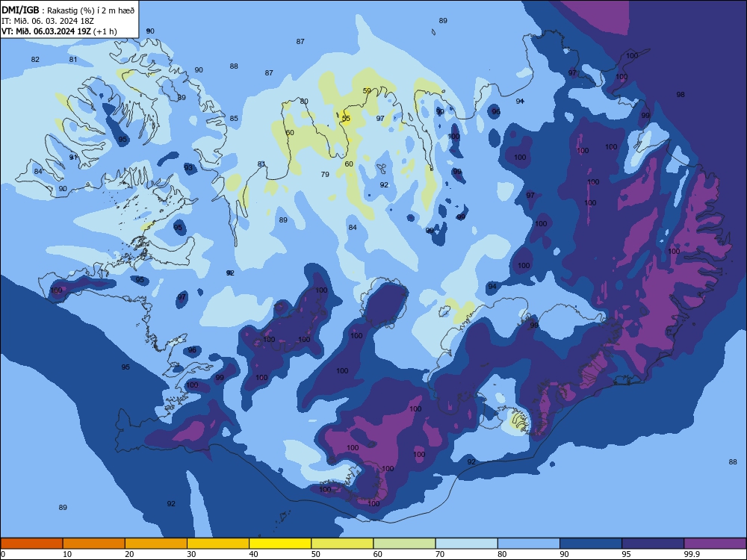Click the 'Rakastig (%) í 2 m hæð' label
747x560 pixels.
point(90,10)
